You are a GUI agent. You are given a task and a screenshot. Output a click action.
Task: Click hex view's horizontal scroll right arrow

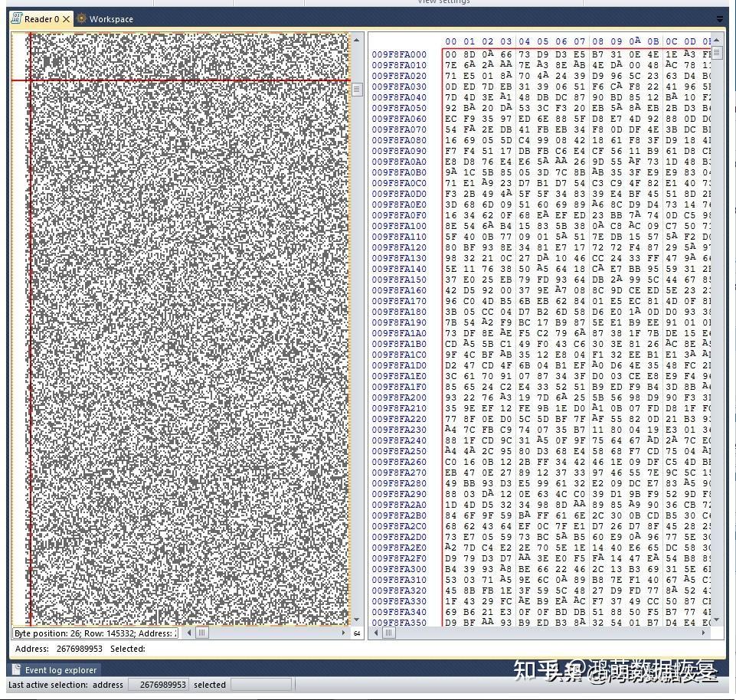(703, 633)
